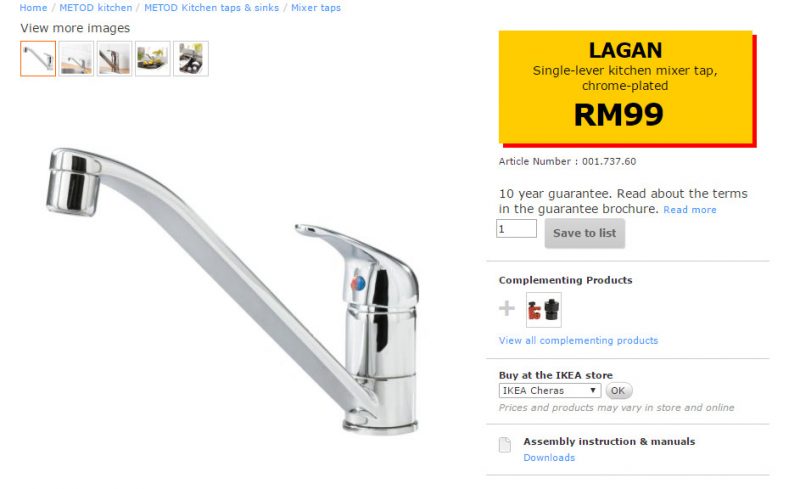
Task: View all complementing products link
Action: [579, 340]
